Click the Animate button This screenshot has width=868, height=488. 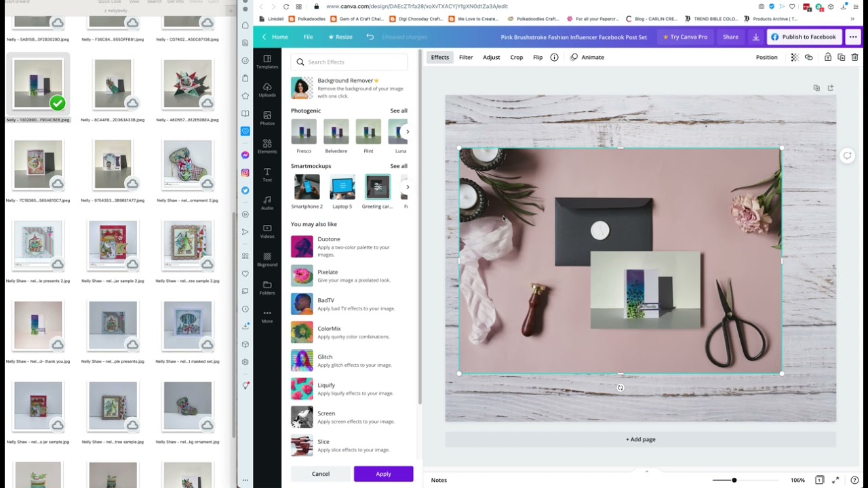pos(587,57)
